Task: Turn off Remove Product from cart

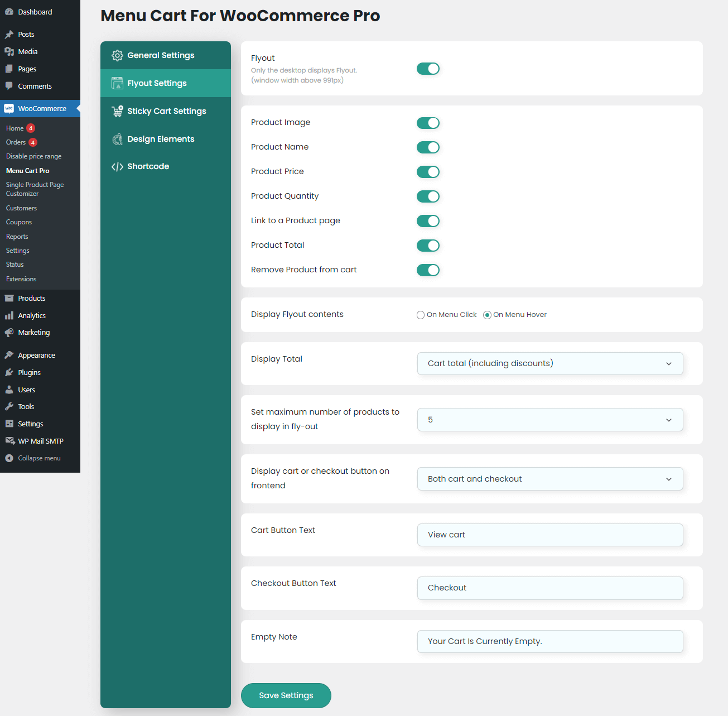Action: (428, 270)
